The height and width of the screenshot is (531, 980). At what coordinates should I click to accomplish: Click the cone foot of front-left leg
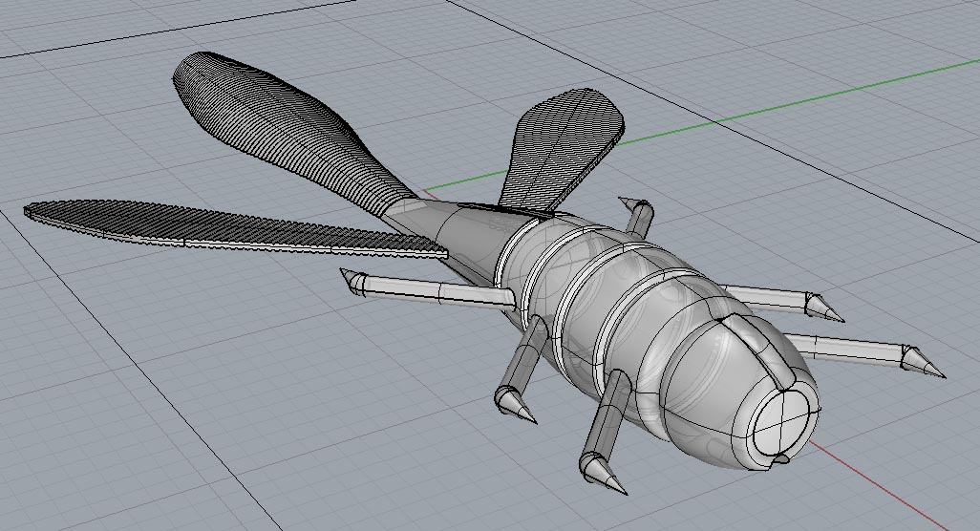[601, 473]
